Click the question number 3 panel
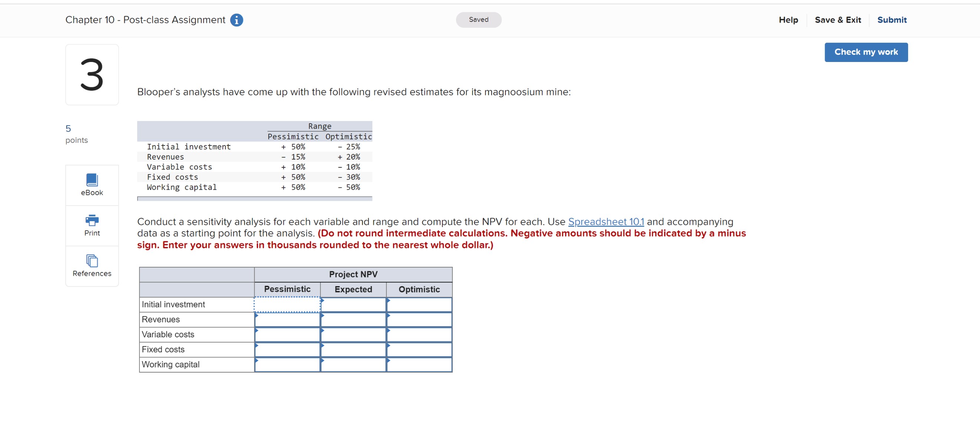This screenshot has width=980, height=429. (92, 74)
